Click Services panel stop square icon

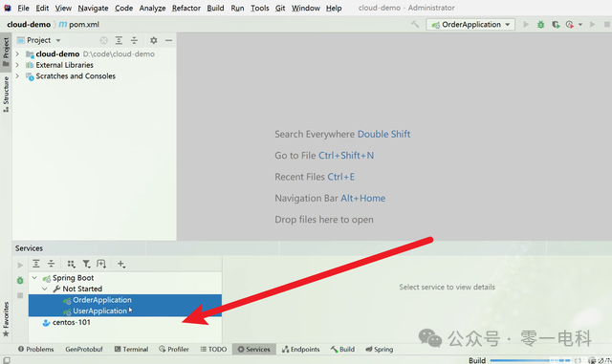tap(20, 295)
